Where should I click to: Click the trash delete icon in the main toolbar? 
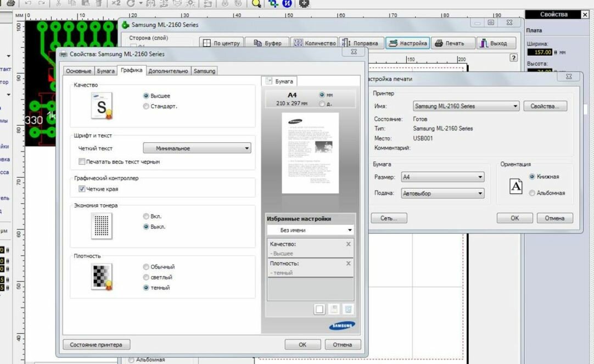(98, 3)
